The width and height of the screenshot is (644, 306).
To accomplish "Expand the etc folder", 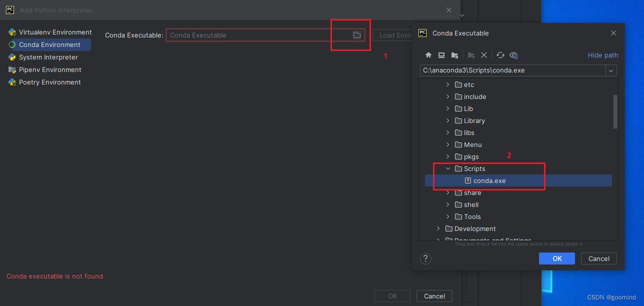I will coord(448,84).
